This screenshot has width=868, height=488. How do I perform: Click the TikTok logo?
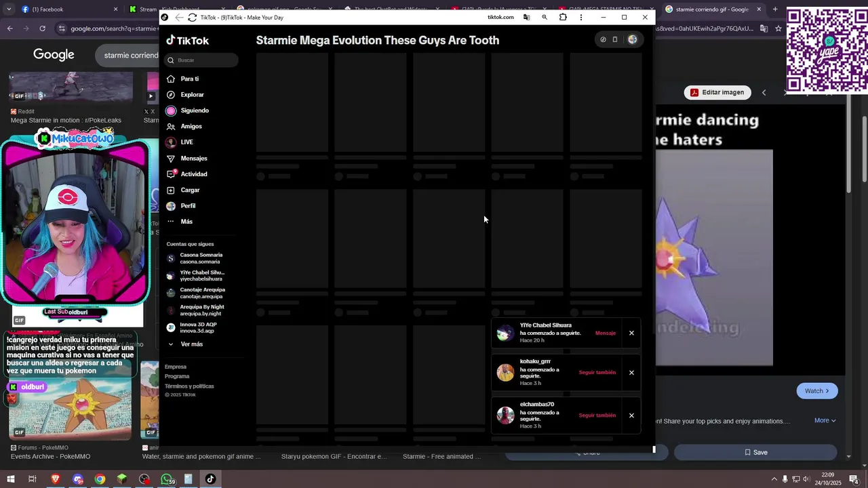pyautogui.click(x=188, y=41)
